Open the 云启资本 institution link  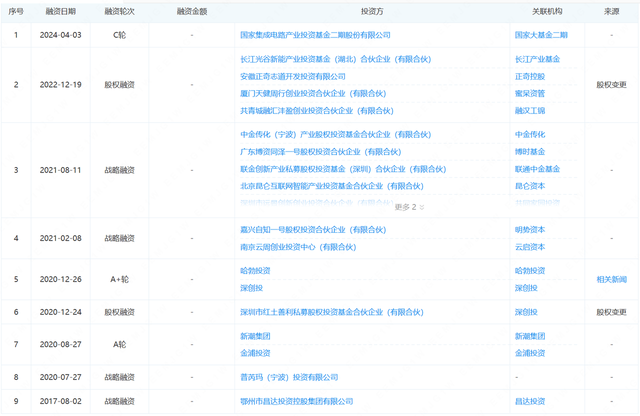pos(530,247)
